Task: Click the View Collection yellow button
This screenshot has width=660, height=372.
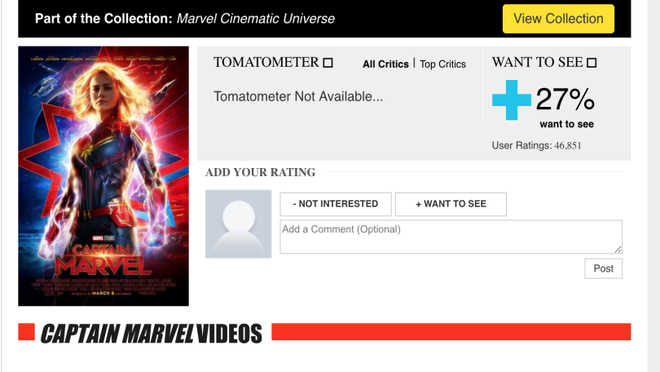Action: pos(558,19)
